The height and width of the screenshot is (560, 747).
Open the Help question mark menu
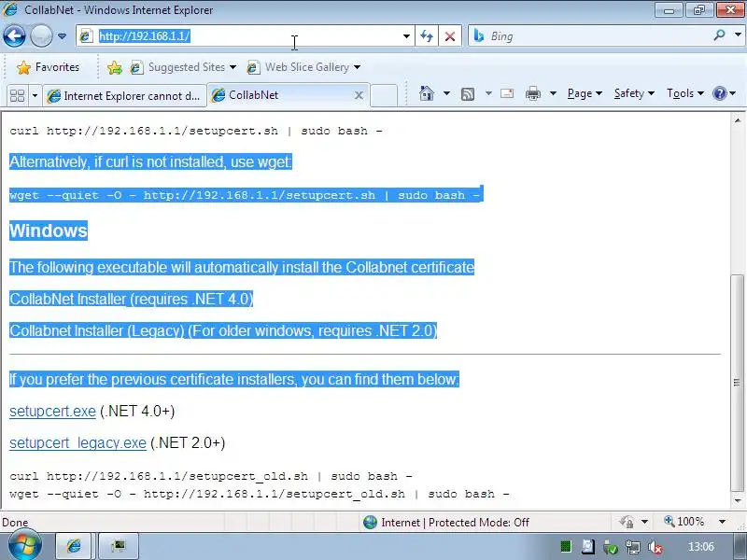click(x=724, y=93)
